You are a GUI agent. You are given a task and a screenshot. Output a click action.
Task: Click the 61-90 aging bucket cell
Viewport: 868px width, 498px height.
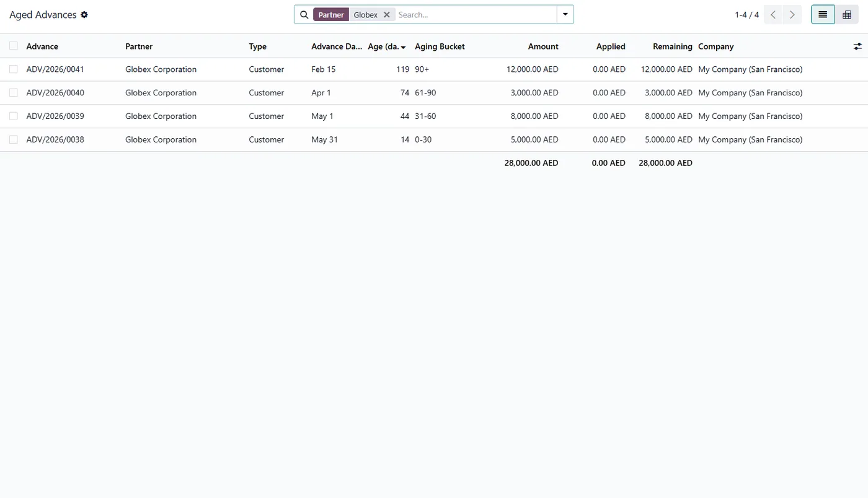pos(425,93)
